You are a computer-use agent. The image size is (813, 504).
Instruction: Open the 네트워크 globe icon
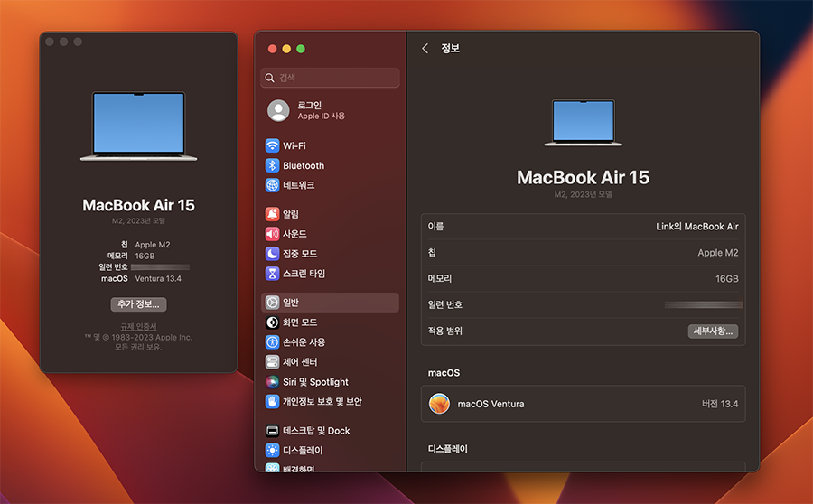pos(272,185)
